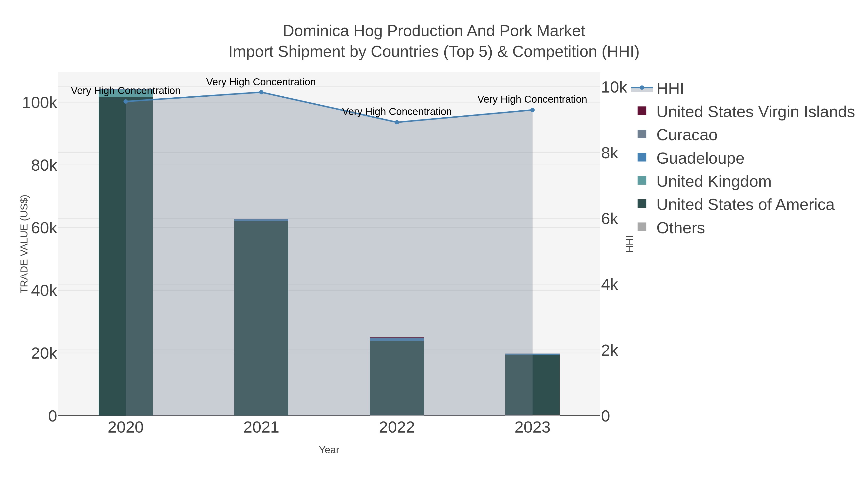Click the 100k trade value tick
Image resolution: width=868 pixels, height=488 pixels.
[40, 103]
